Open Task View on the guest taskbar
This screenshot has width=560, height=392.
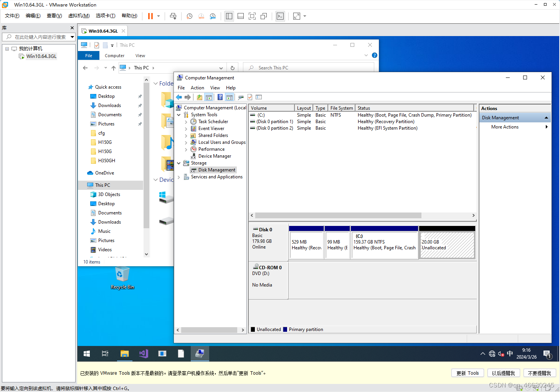tap(105, 354)
